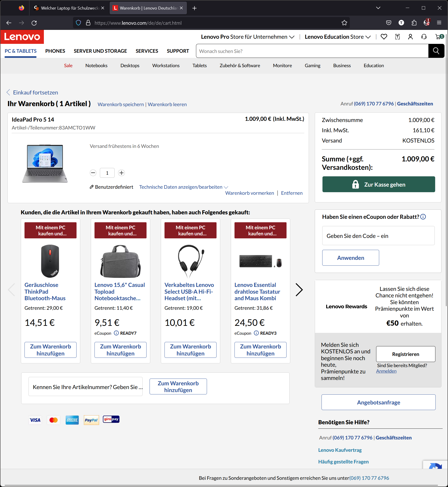448x487 pixels.
Task: Click the search magnifier button
Action: click(x=436, y=51)
